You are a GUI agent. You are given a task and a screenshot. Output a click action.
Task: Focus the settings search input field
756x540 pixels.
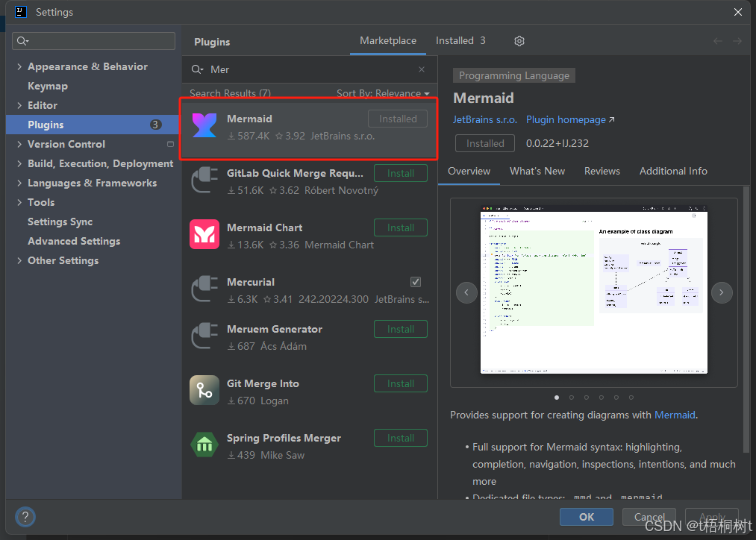point(93,41)
